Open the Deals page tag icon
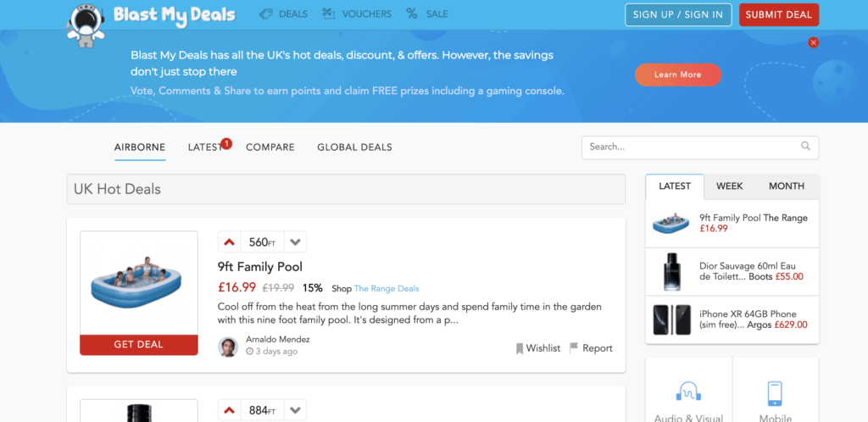The image size is (868, 422). coord(266,14)
